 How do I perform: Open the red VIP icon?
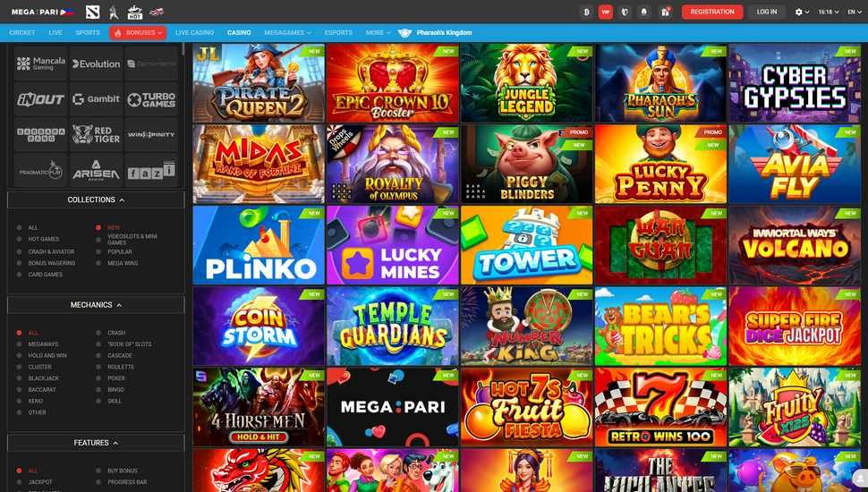(x=606, y=12)
